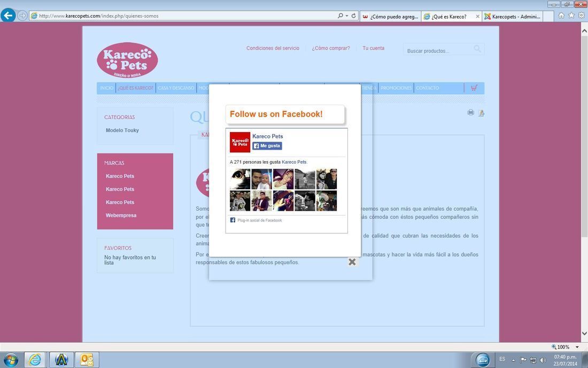Open the Outlook taskbar icon
The width and height of the screenshot is (588, 368).
[87, 360]
